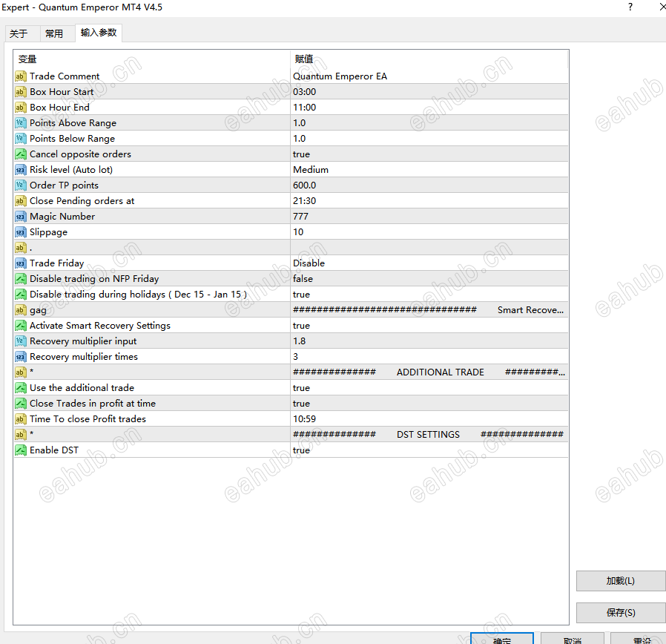
Task: Click the bool icon beside Cancel opposite orders
Action: pos(20,154)
